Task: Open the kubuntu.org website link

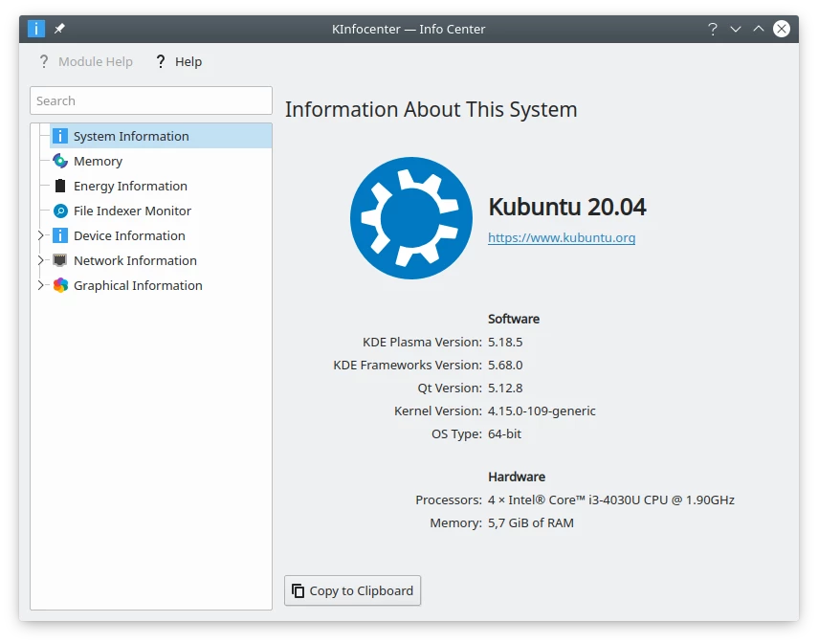Action: pyautogui.click(x=562, y=237)
